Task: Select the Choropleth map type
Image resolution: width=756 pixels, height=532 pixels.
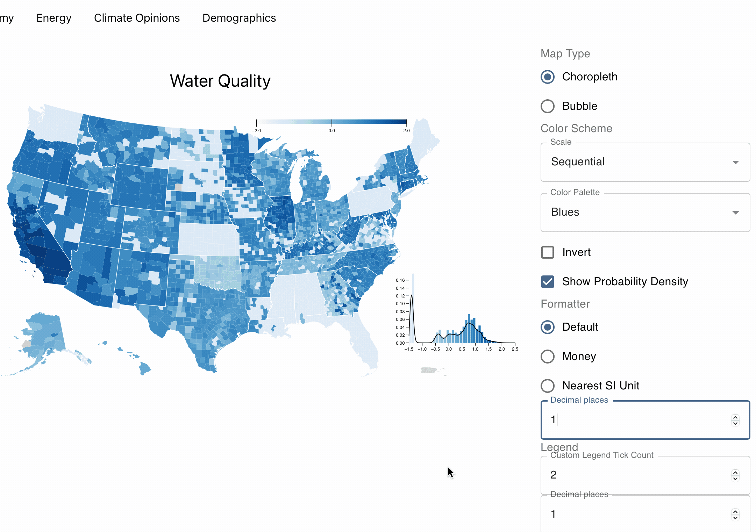Action: (547, 77)
